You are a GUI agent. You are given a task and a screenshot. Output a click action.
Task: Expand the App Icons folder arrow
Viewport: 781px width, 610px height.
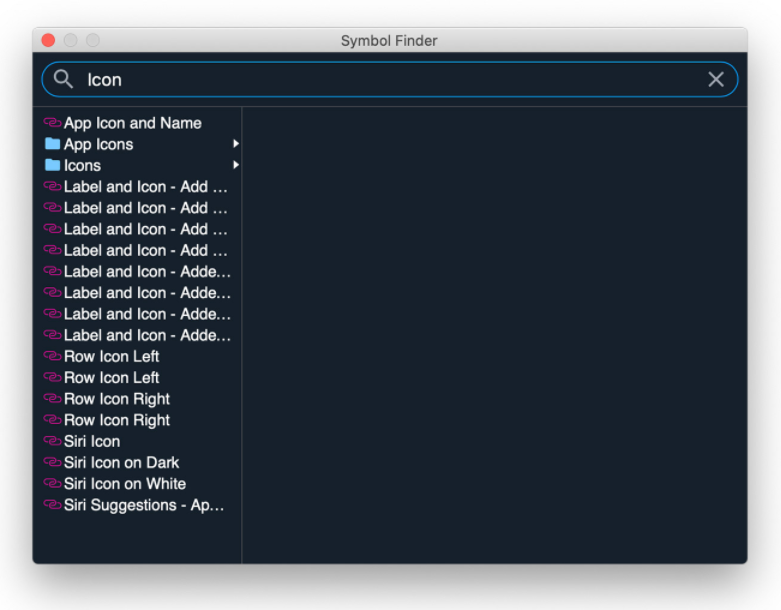[x=236, y=144]
